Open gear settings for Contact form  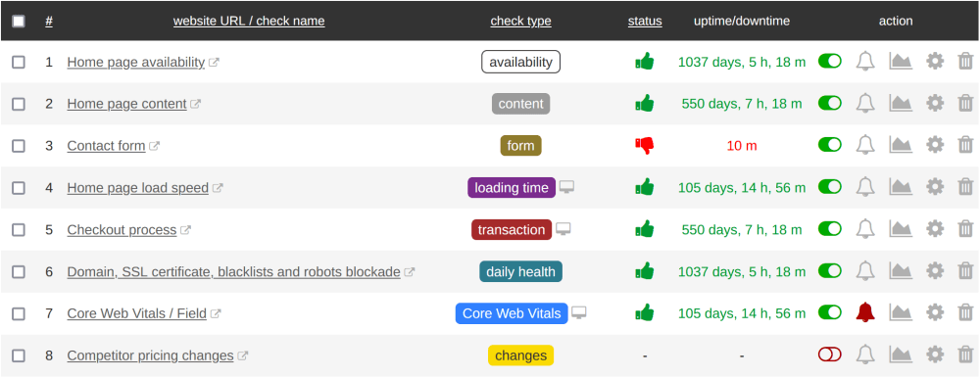(x=934, y=145)
